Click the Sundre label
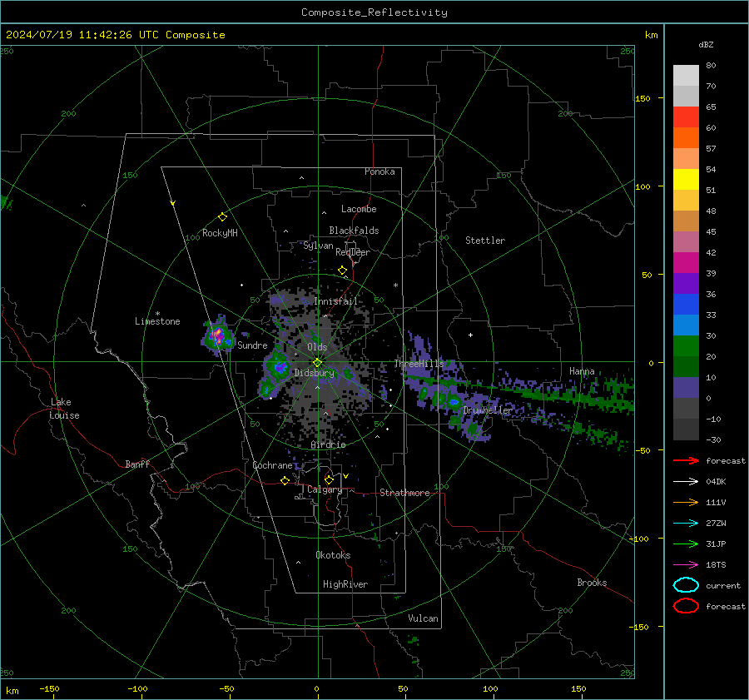Viewport: 749px width, 700px height. 252,345
